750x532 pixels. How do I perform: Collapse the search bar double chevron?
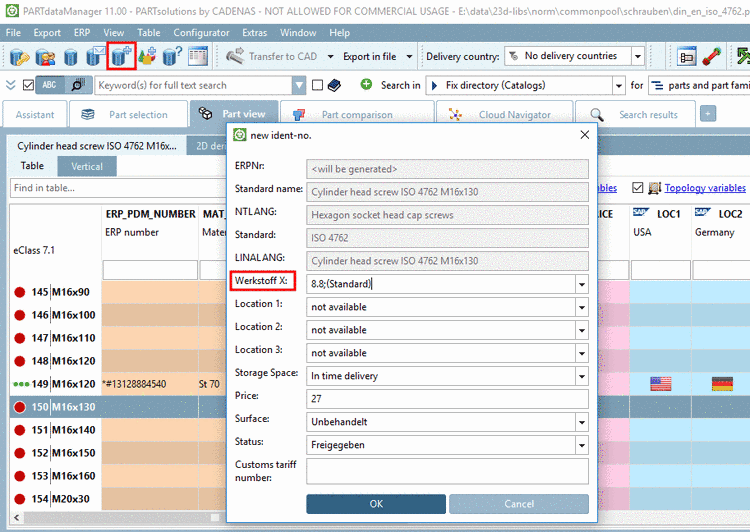[11, 85]
